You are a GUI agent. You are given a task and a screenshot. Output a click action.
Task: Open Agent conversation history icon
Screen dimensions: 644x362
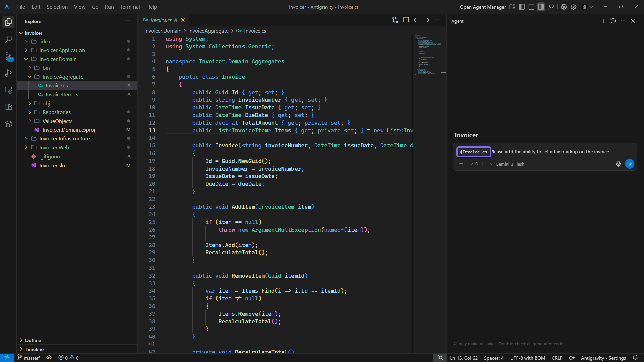tap(613, 21)
